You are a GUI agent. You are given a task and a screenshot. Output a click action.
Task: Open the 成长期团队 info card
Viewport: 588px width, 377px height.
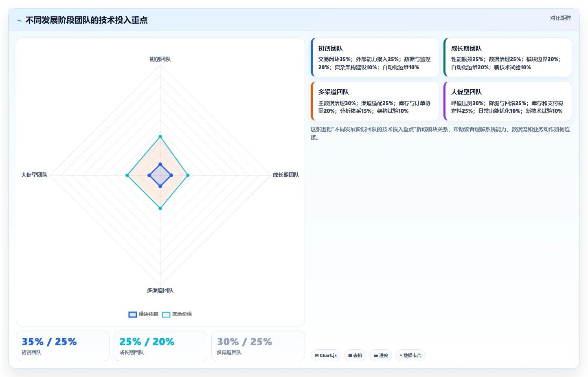pos(507,57)
